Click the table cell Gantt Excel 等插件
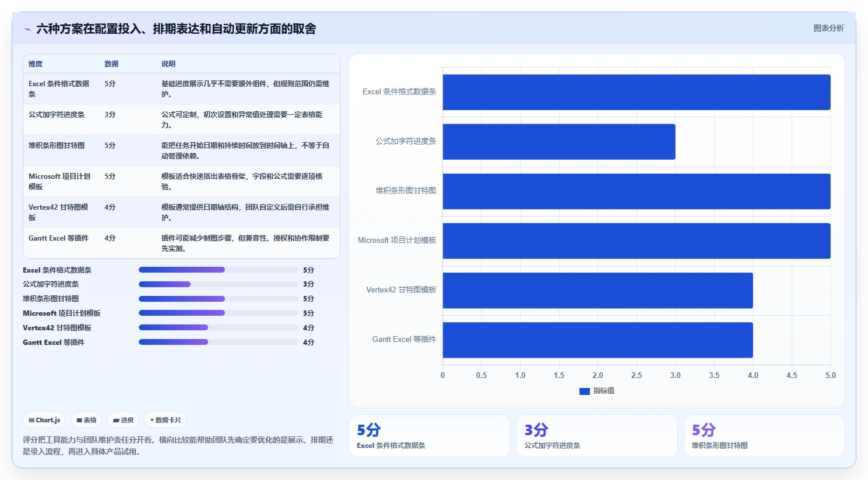Screen dimensions: 868x480 pyautogui.click(x=58, y=238)
